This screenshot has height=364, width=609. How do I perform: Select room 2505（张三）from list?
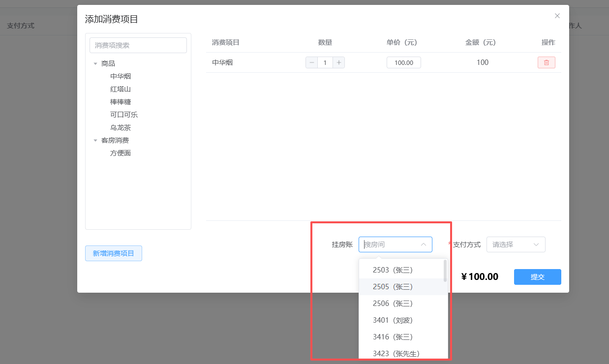pos(403,287)
